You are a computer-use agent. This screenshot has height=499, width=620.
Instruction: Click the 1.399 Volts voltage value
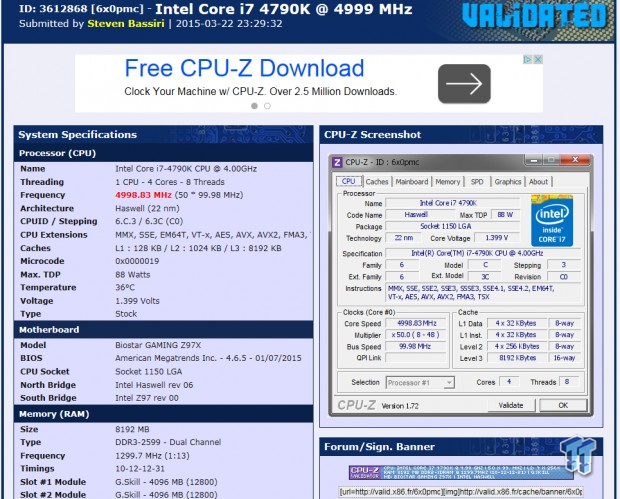coord(137,301)
